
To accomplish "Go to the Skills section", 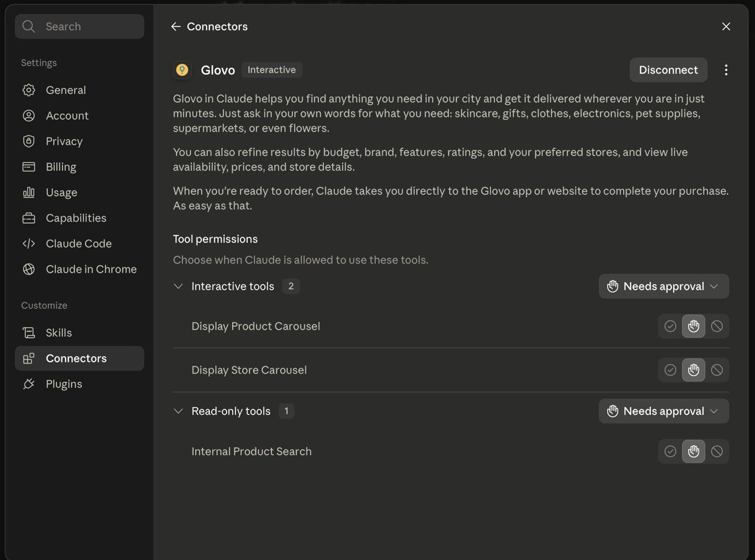I will (x=79, y=333).
